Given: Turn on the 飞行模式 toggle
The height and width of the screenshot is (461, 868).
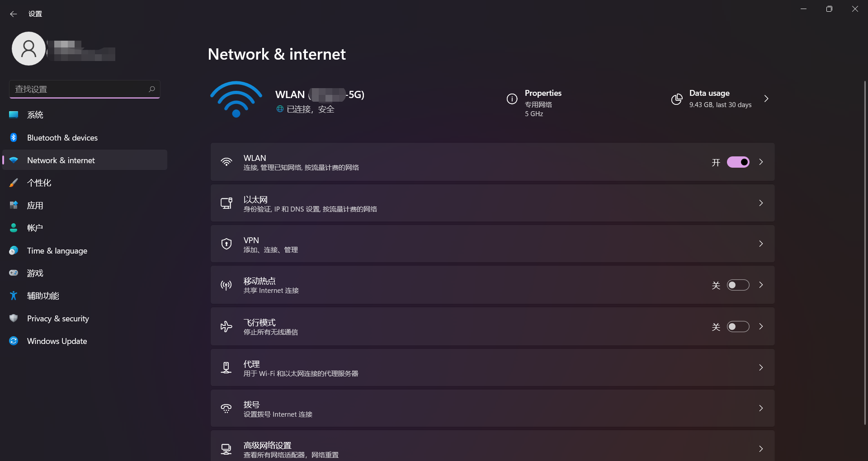Looking at the screenshot, I should 738,327.
